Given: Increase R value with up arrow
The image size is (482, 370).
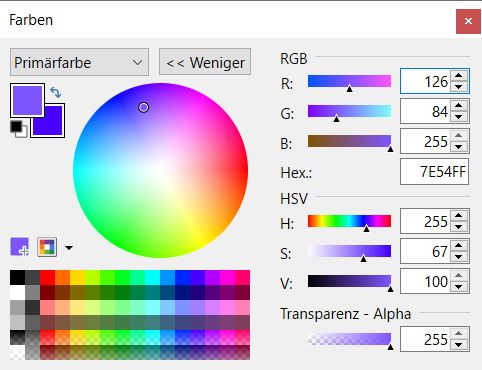Looking at the screenshot, I should coord(459,76).
